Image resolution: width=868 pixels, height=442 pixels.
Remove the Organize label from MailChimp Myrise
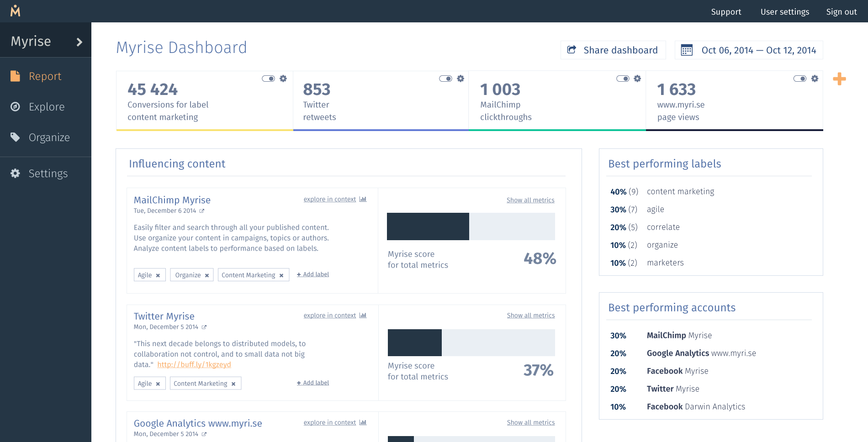click(x=207, y=275)
